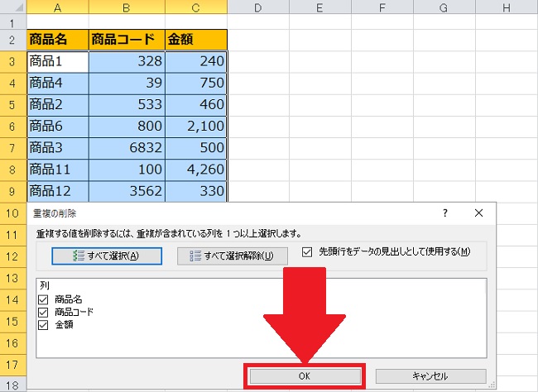The height and width of the screenshot is (392, 538).
Task: Select row 5 header
Action: [13, 104]
